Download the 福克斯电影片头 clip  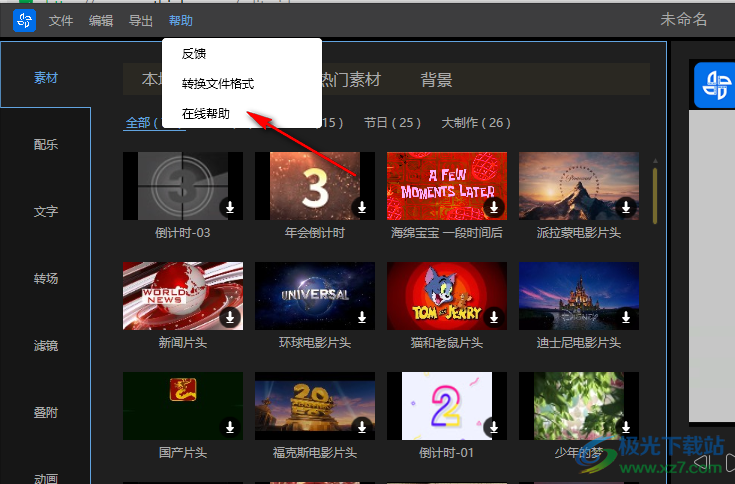pyautogui.click(x=362, y=427)
